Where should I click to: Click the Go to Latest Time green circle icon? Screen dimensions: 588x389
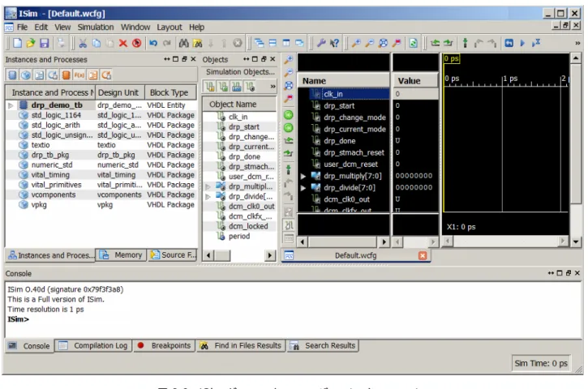(x=289, y=128)
